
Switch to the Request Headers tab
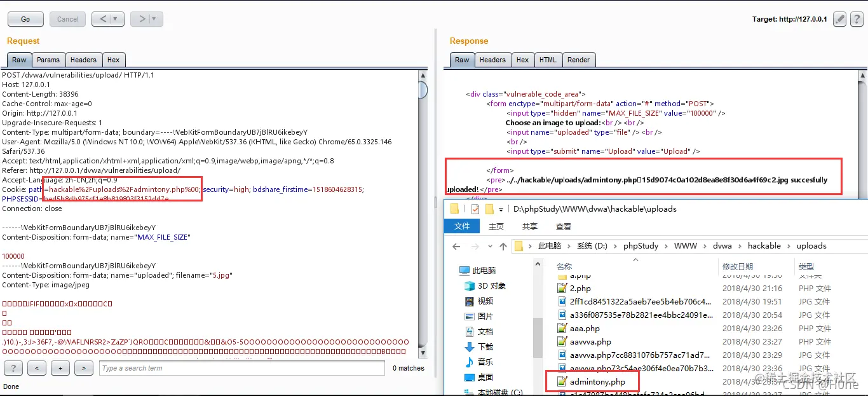83,60
